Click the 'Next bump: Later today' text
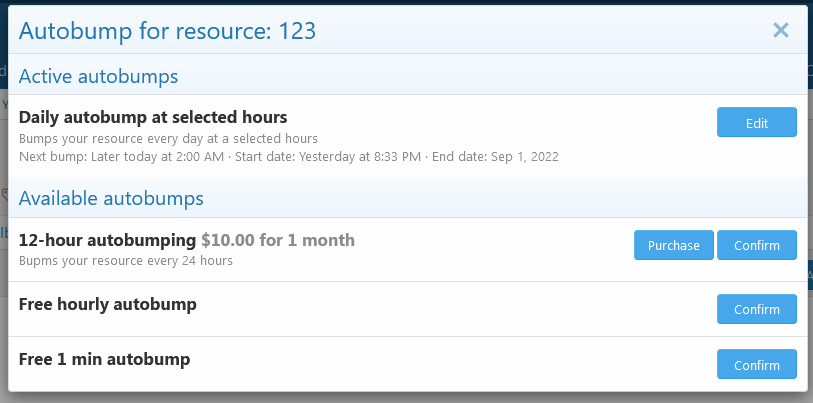 (x=121, y=157)
